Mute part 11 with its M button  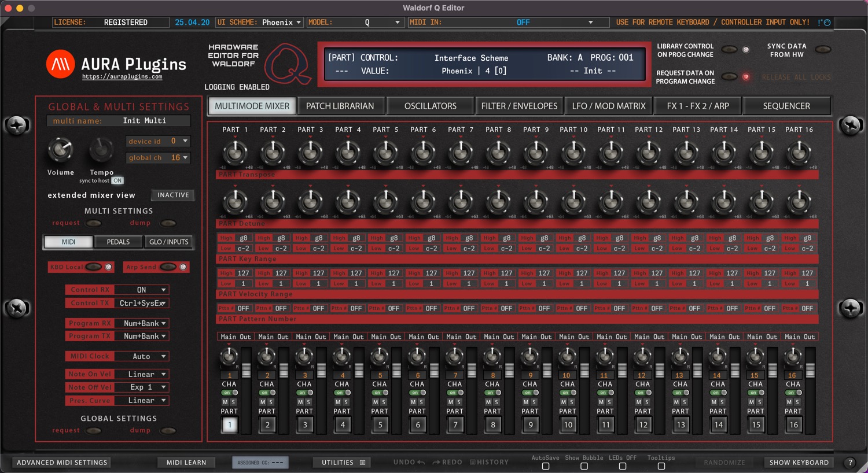click(x=601, y=402)
